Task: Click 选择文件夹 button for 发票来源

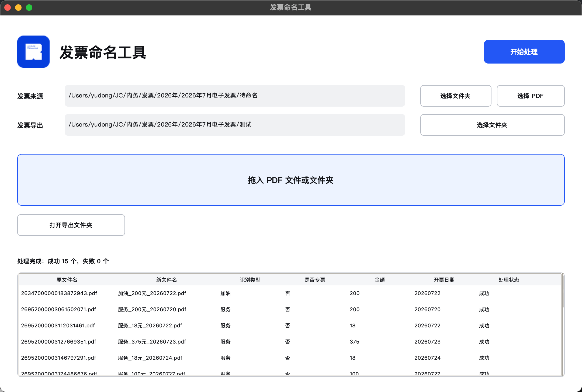Action: 456,96
